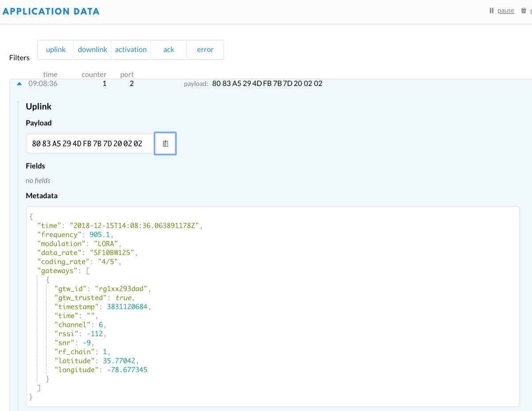
Task: Click the time column header
Action: pos(50,74)
